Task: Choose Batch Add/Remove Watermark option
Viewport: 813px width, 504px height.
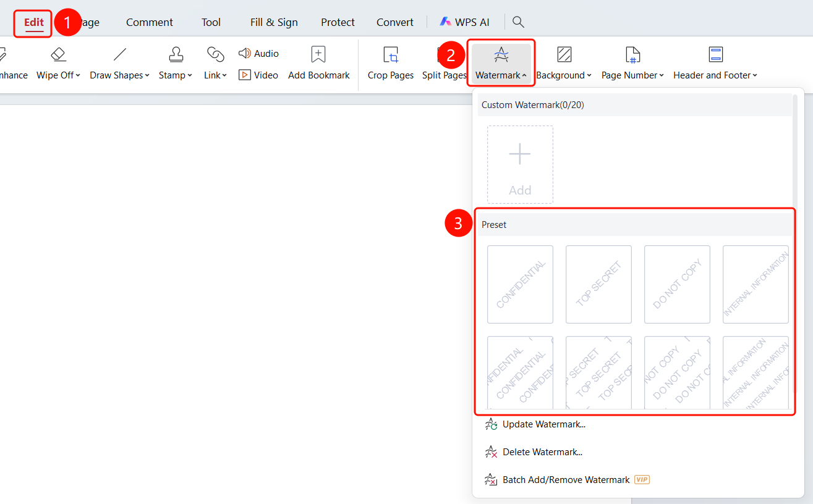Action: [567, 480]
